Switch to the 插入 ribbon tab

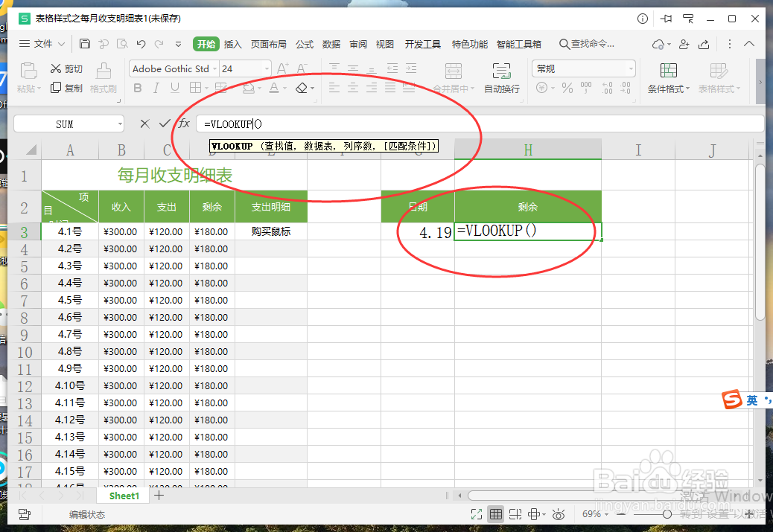232,44
